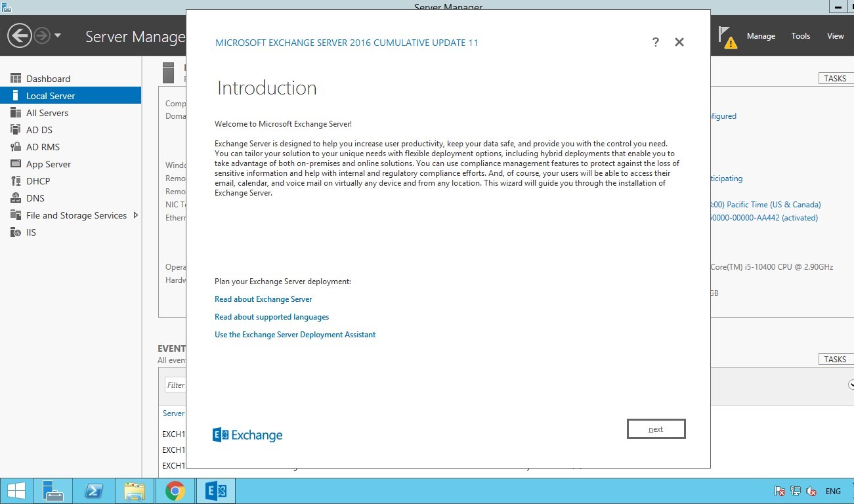Open the Manage menu

[761, 36]
